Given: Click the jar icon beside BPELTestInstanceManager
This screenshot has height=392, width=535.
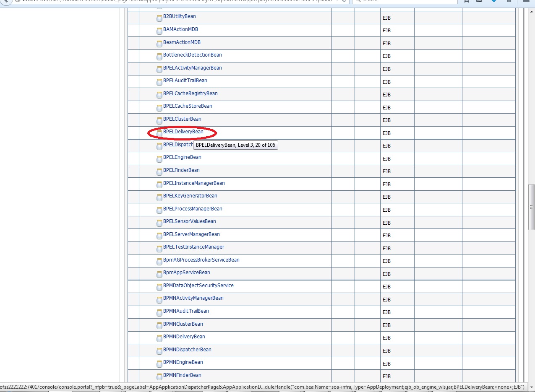Looking at the screenshot, I should coord(159,249).
